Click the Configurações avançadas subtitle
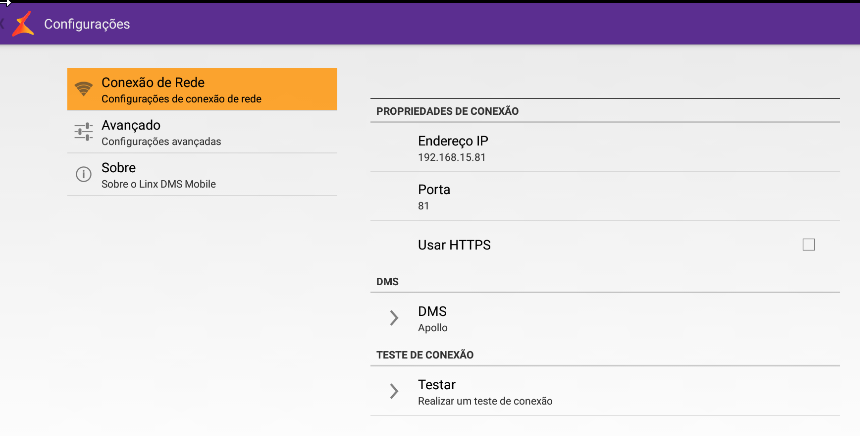 [161, 141]
